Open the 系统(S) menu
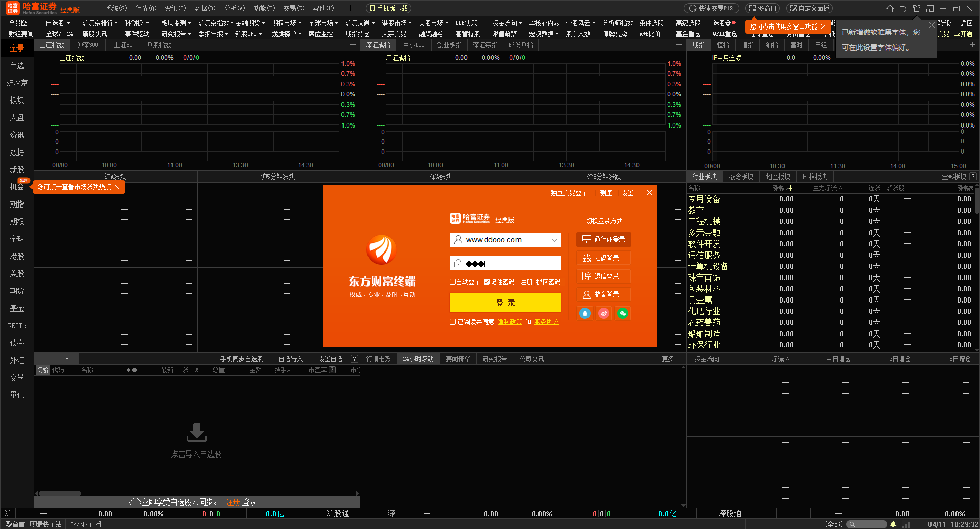Image resolution: width=980 pixels, height=529 pixels. click(116, 9)
